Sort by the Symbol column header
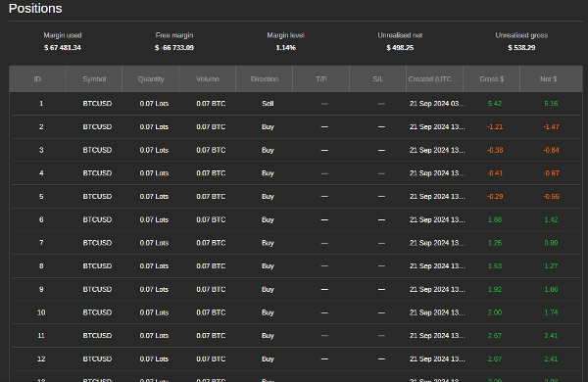Screen dimensions: 588x382 pyautogui.click(x=94, y=79)
